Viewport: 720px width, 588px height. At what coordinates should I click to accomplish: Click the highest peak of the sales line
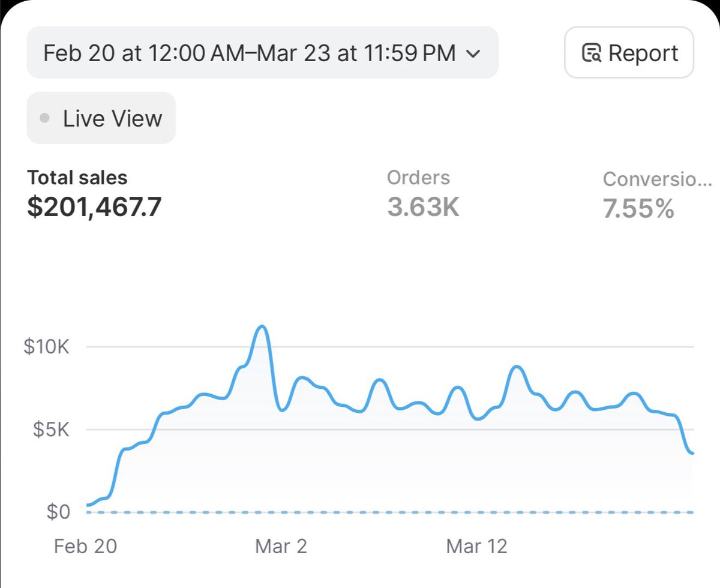pos(262,328)
